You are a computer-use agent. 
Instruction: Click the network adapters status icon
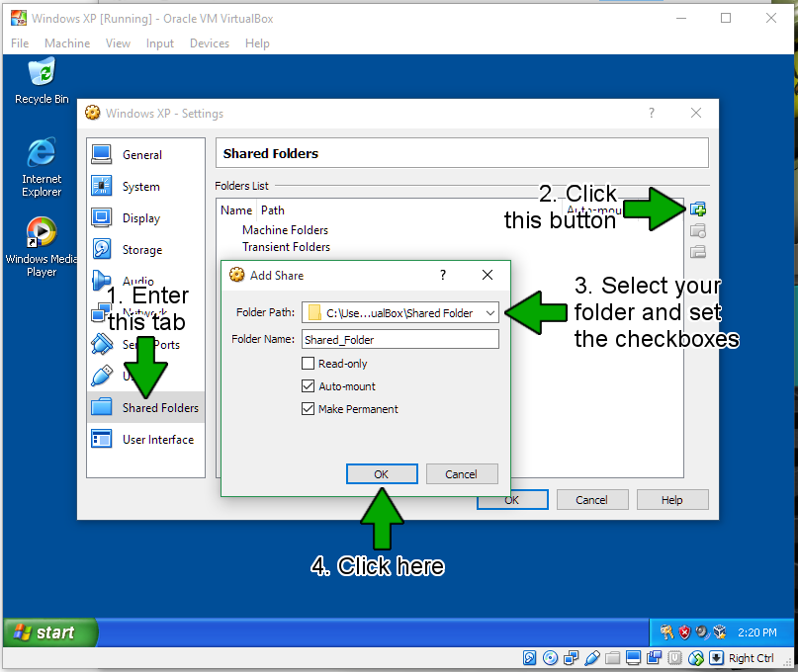(571, 658)
